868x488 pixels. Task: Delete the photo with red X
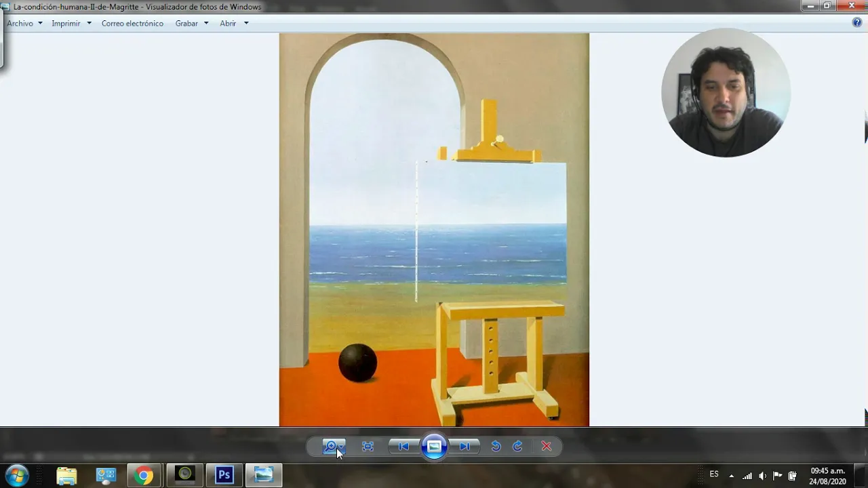546,446
